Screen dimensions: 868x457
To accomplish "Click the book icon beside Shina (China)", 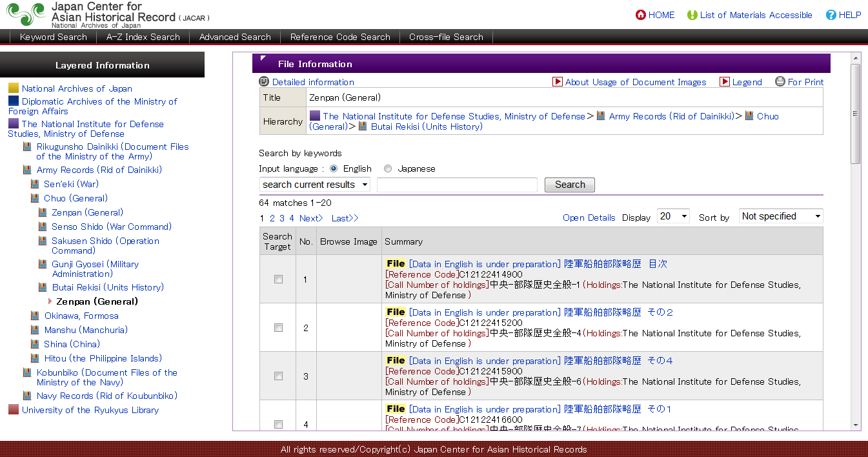I will 35,344.
